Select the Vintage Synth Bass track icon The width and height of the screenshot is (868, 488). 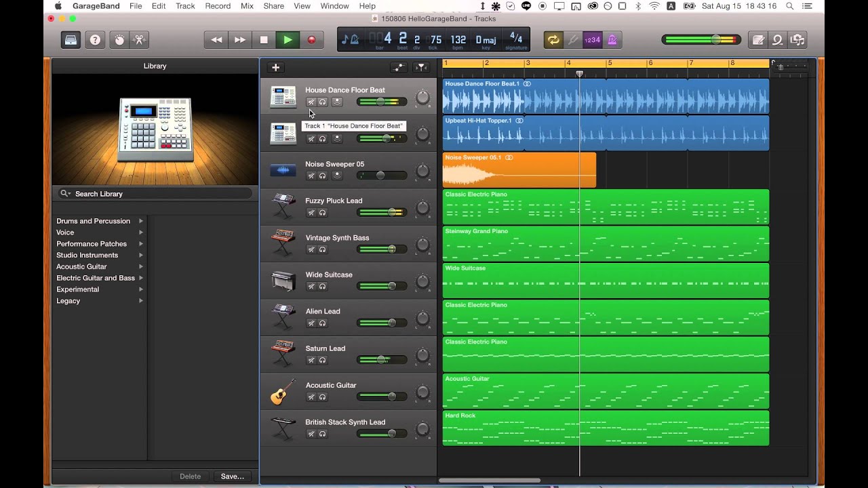(283, 243)
